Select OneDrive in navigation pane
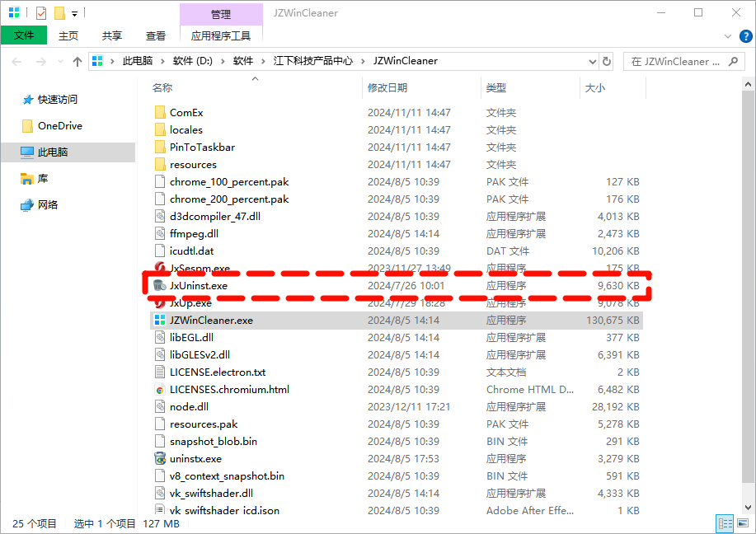756x534 pixels. coord(60,126)
